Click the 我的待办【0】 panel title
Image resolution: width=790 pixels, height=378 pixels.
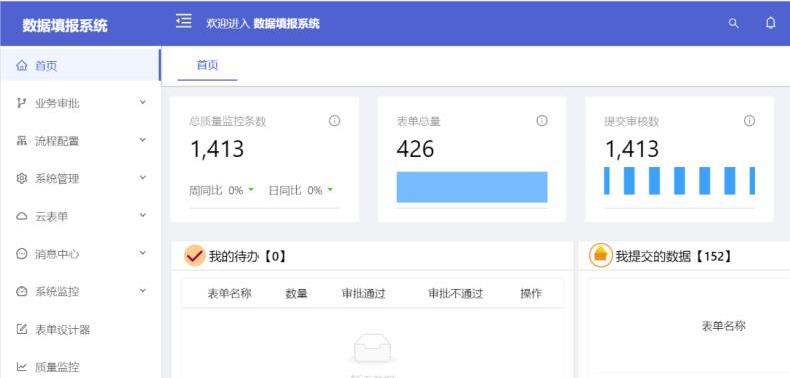pos(248,257)
